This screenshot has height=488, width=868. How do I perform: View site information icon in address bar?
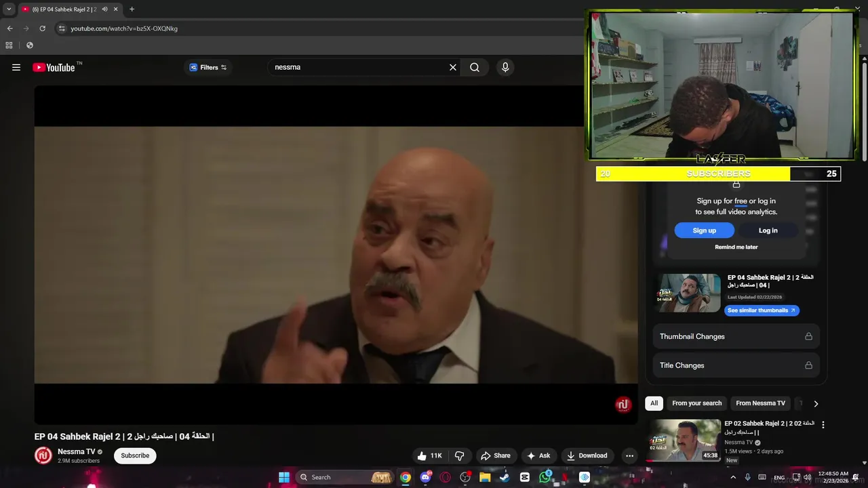[x=62, y=28]
